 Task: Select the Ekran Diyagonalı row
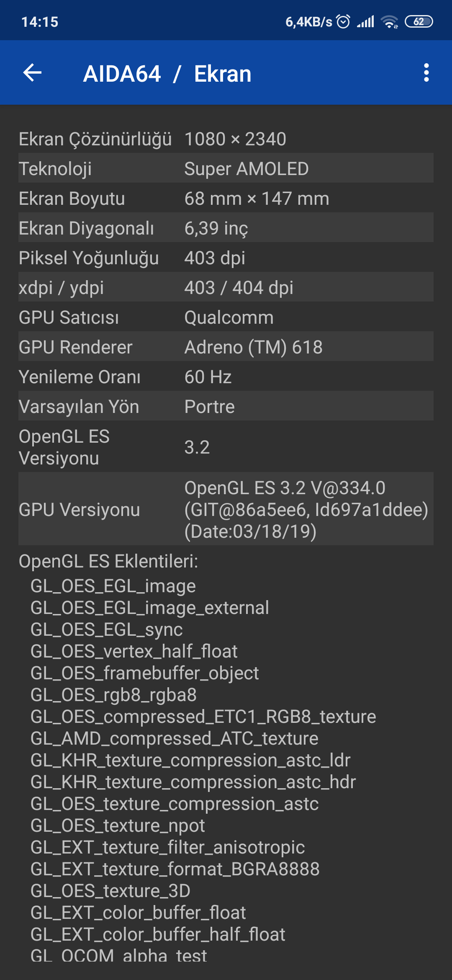pyautogui.click(x=226, y=228)
